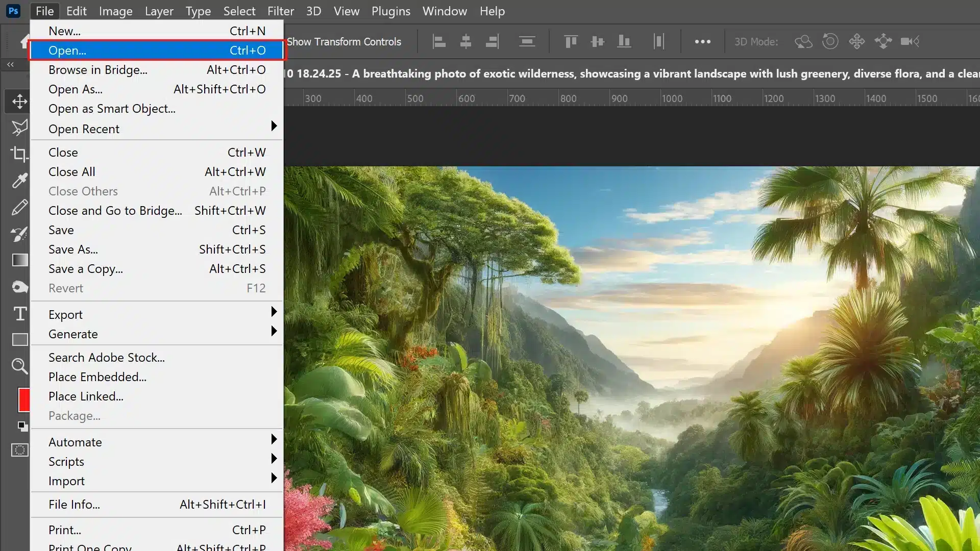Select the Eyedropper tool
980x551 pixels.
pos(19,181)
